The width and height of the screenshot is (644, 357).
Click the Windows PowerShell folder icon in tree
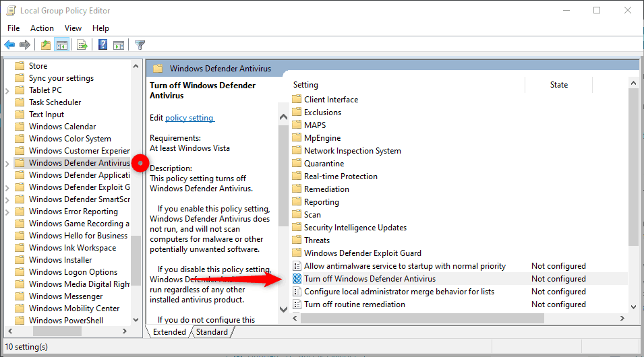click(x=20, y=321)
